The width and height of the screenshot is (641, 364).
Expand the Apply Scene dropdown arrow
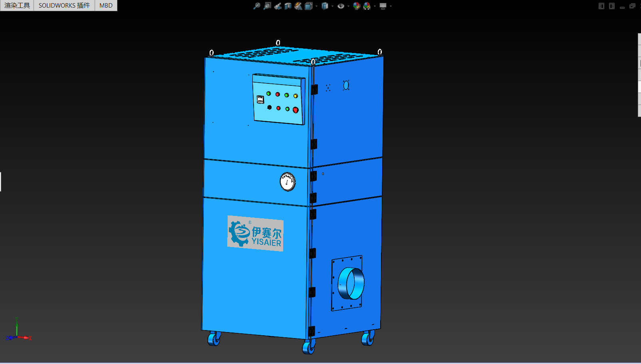point(375,6)
